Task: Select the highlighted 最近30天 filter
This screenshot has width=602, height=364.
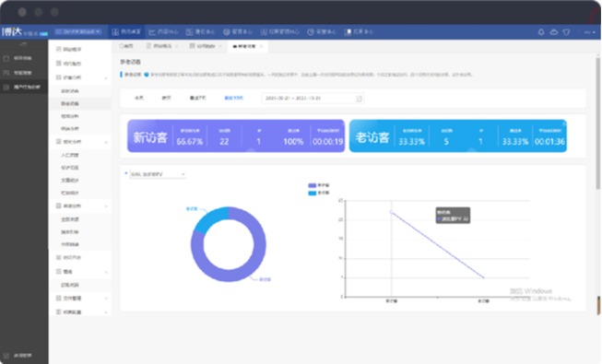Action: pyautogui.click(x=234, y=98)
